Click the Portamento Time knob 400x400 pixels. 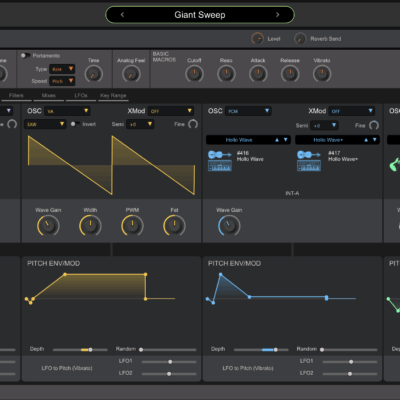[x=94, y=74]
